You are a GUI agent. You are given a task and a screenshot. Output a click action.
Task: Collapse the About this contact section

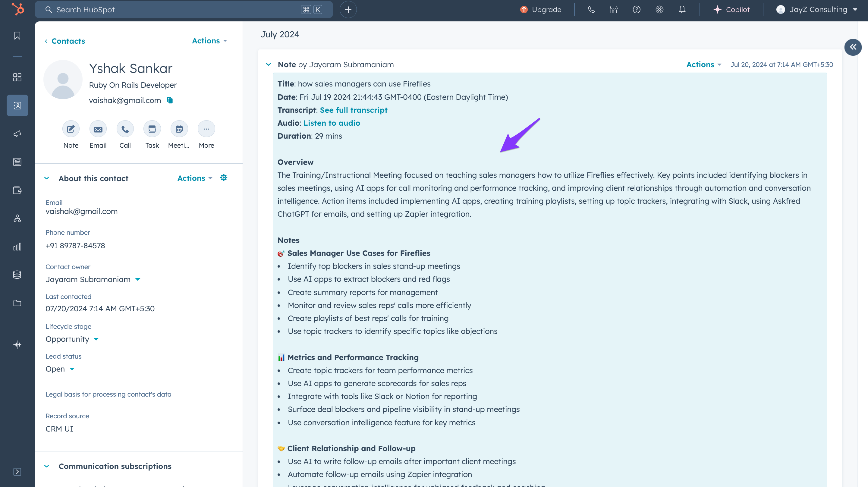tap(47, 178)
